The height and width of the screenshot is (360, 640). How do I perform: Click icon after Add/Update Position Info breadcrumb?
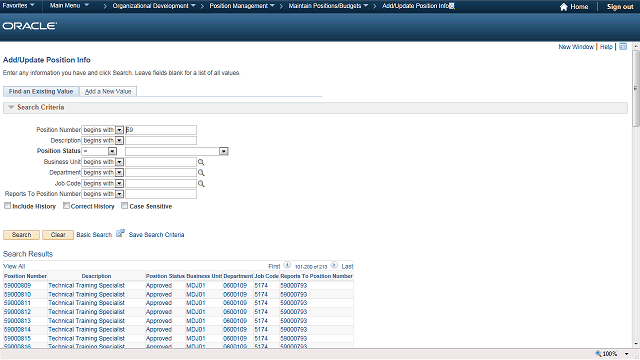452,6
